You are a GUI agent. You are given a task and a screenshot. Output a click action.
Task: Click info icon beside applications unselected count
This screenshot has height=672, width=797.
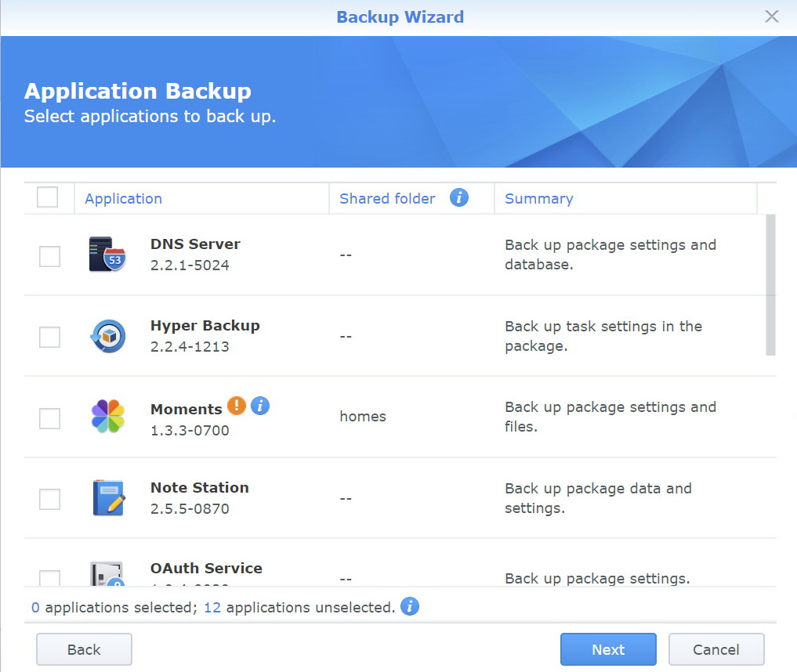pos(410,606)
